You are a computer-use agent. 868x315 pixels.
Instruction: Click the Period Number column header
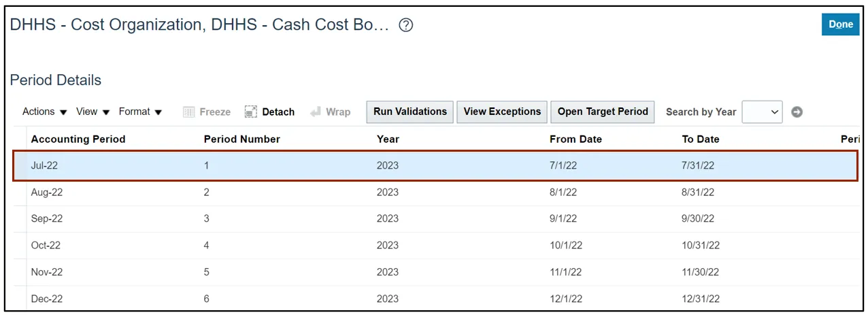click(242, 139)
